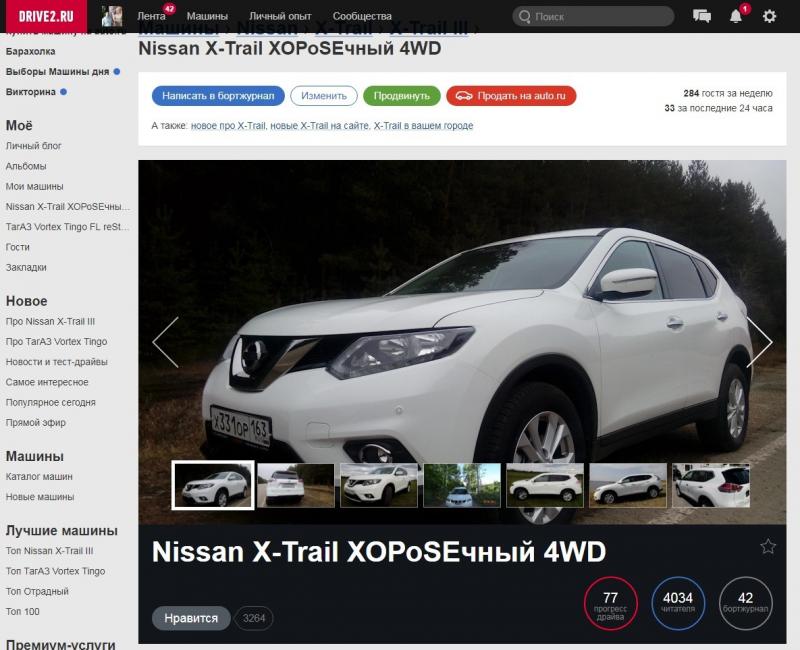Open Гости in the sidebar
The width and height of the screenshot is (800, 650).
[x=18, y=247]
